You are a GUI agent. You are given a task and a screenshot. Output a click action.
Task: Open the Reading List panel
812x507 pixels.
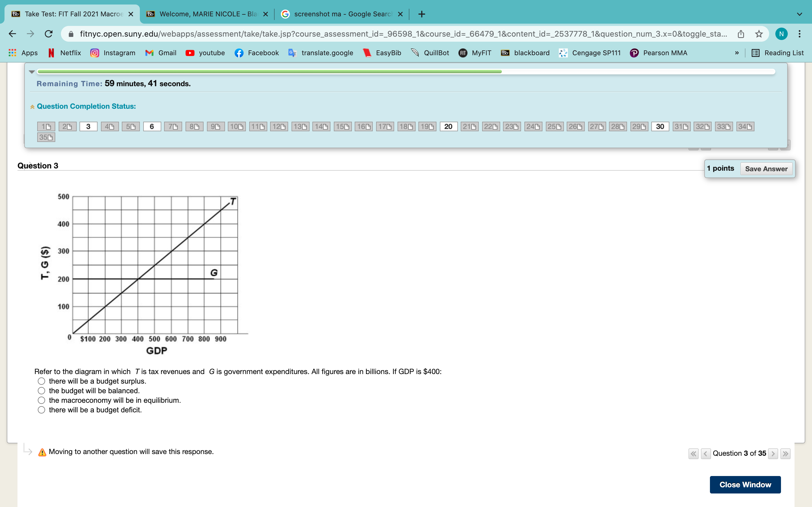coord(777,53)
